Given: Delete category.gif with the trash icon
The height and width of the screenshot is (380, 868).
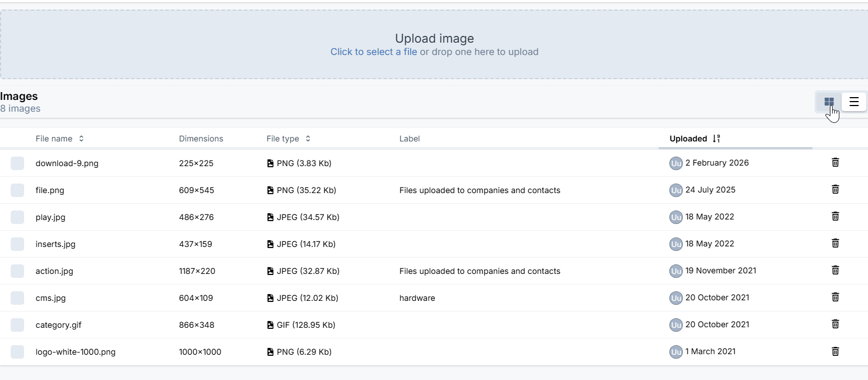Looking at the screenshot, I should (835, 324).
